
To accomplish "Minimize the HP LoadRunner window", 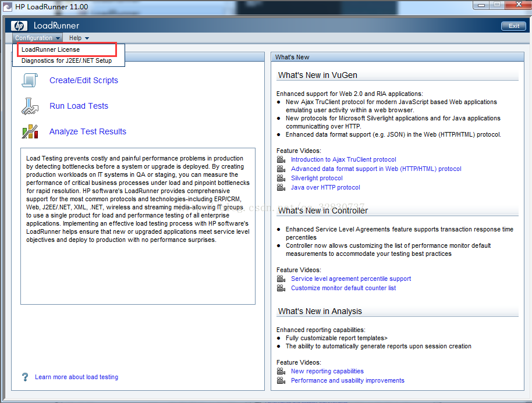I will pyautogui.click(x=481, y=5).
